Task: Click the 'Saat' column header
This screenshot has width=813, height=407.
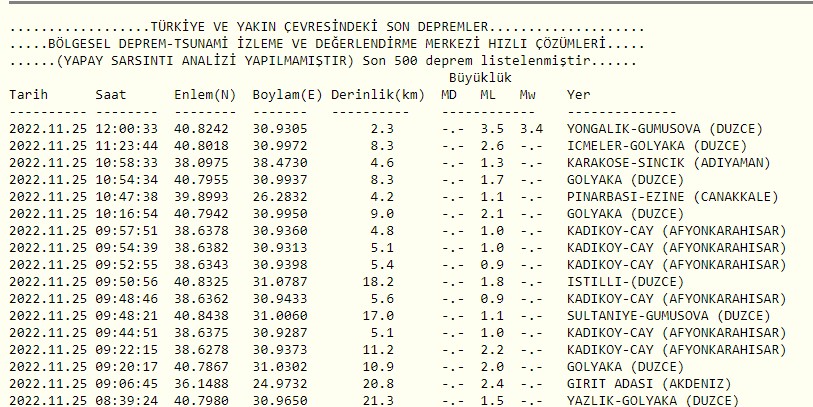Action: tap(111, 94)
